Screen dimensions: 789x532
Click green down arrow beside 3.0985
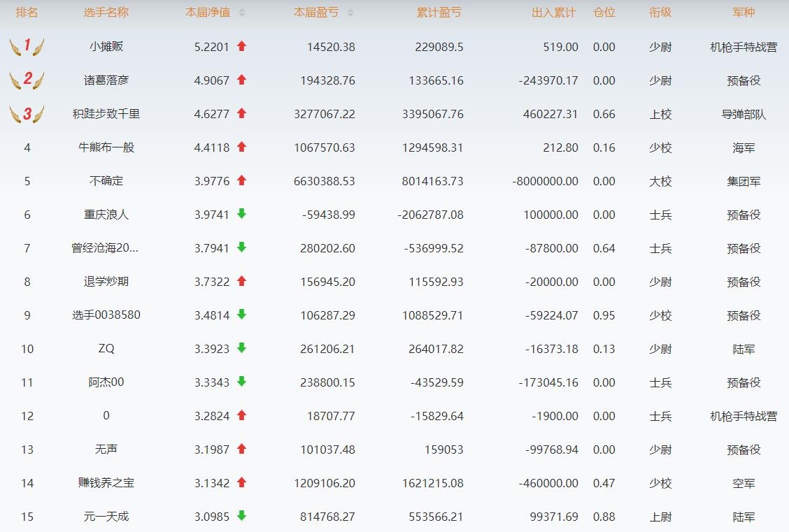tap(242, 516)
